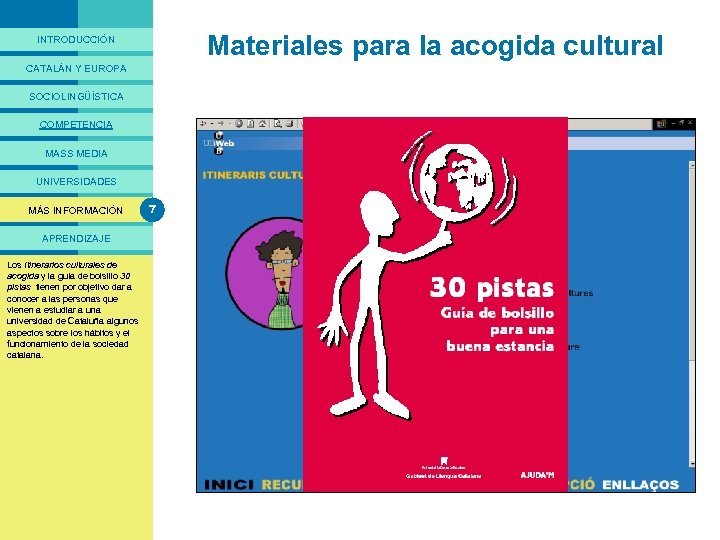The image size is (720, 540).
Task: Click the '30 pistas' title text
Action: click(x=492, y=288)
